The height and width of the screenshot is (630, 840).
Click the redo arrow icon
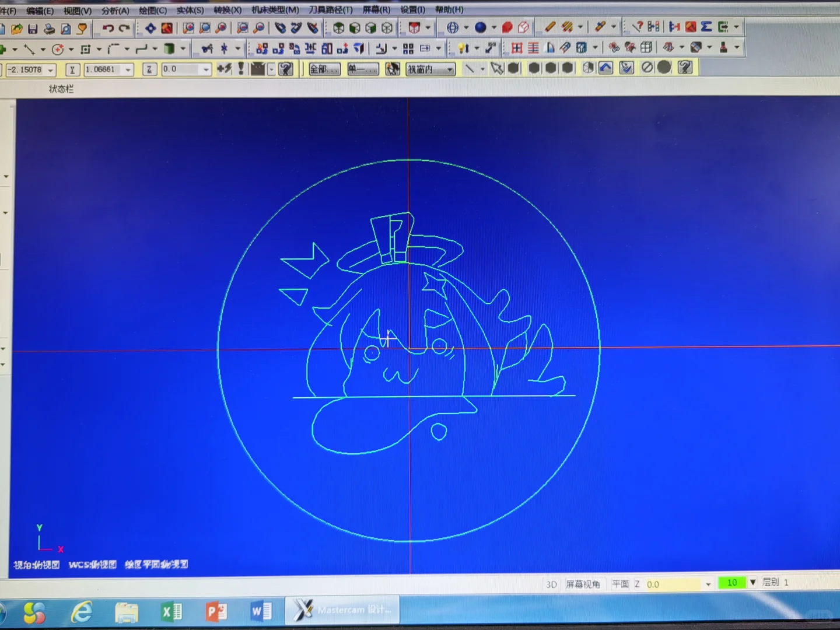click(124, 28)
